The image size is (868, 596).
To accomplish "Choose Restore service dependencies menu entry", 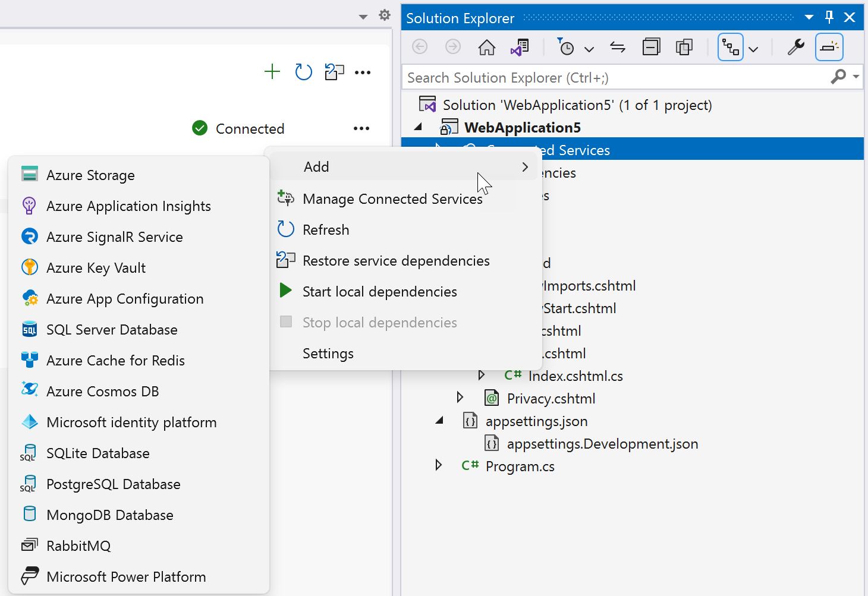I will (x=396, y=260).
